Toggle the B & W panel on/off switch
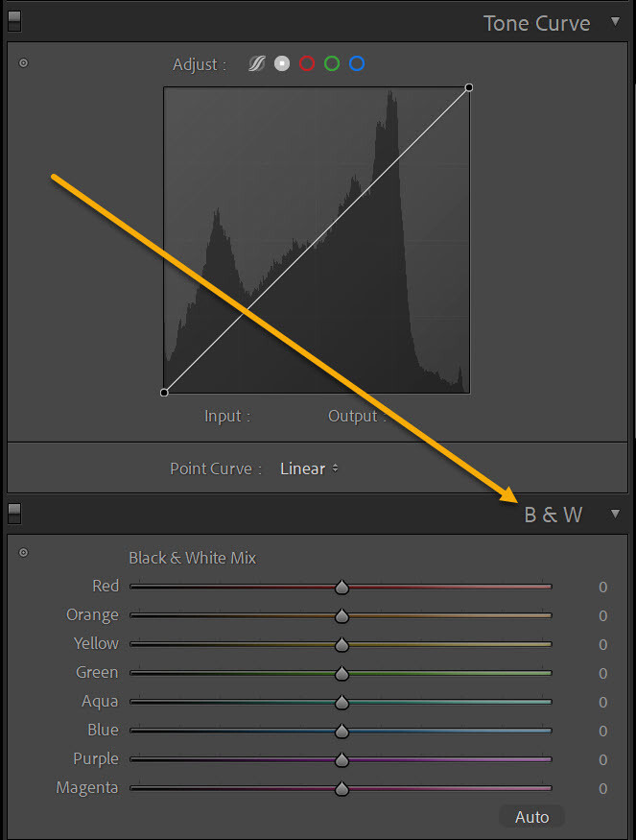 (x=13, y=514)
